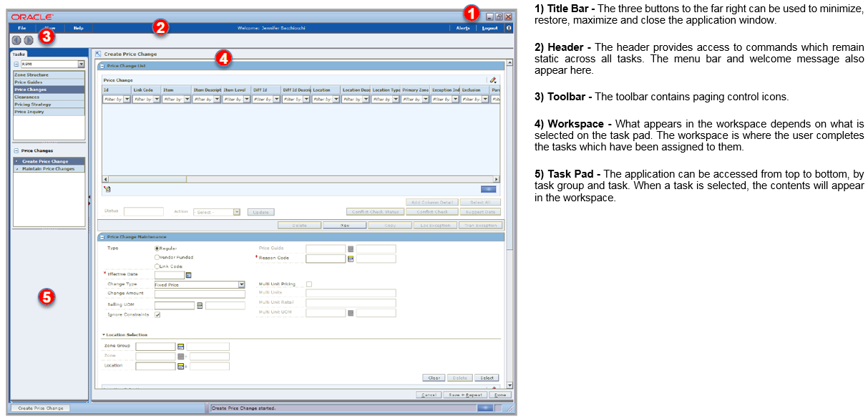Click the clear filter icon below the Price Change grid
868x419 pixels.
click(106, 188)
